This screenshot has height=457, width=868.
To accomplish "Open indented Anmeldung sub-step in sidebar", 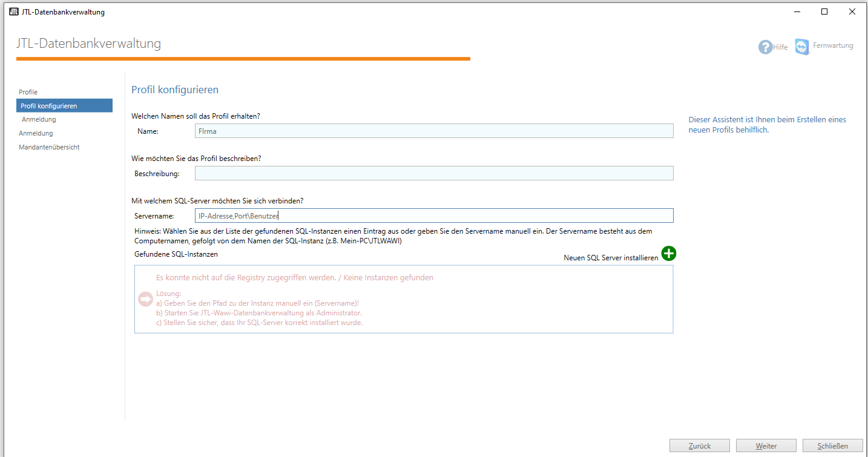I will (x=39, y=120).
